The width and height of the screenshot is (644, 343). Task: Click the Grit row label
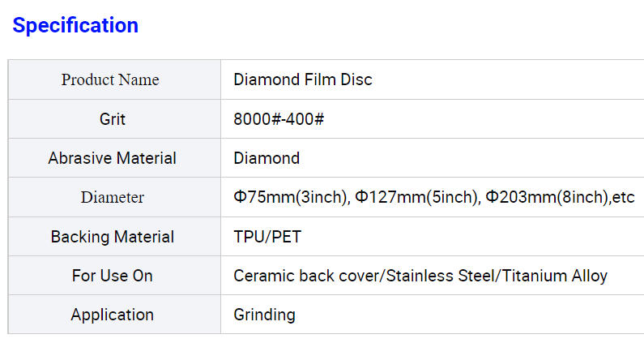pyautogui.click(x=113, y=119)
